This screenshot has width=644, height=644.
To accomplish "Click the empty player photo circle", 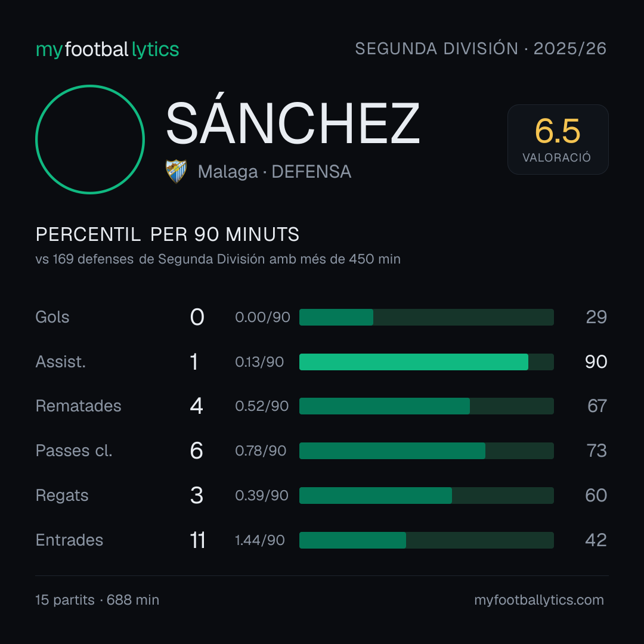I will coord(90,140).
